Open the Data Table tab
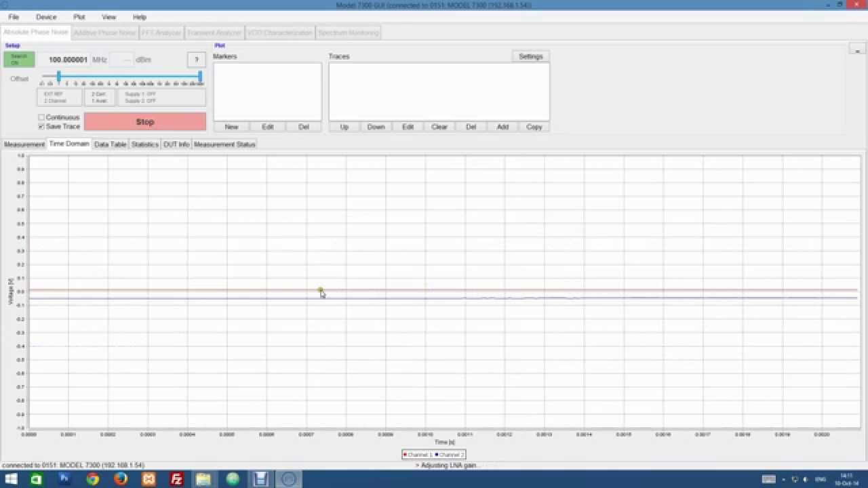This screenshot has width=868, height=488. (111, 144)
